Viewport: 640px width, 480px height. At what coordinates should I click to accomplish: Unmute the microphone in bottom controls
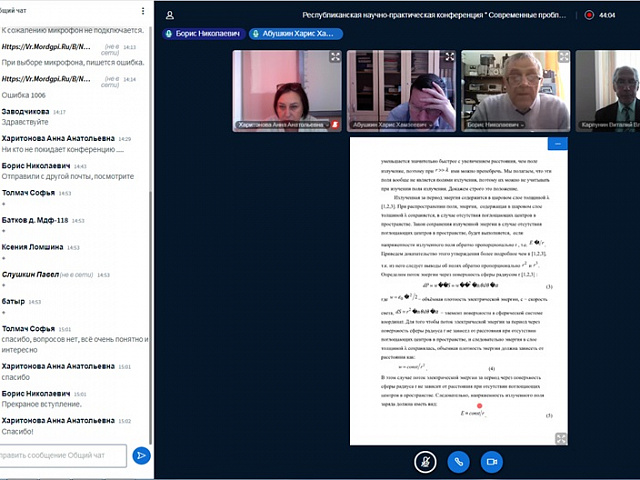[x=426, y=461]
